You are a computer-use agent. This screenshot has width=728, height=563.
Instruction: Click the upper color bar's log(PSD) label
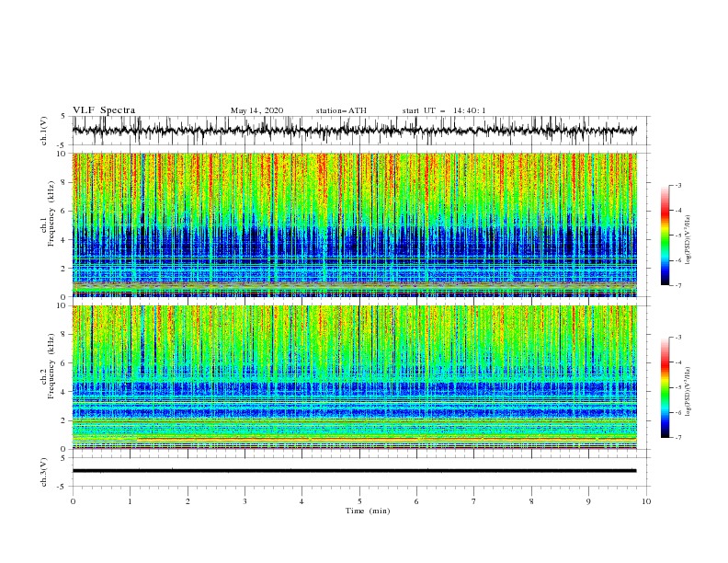(x=688, y=240)
